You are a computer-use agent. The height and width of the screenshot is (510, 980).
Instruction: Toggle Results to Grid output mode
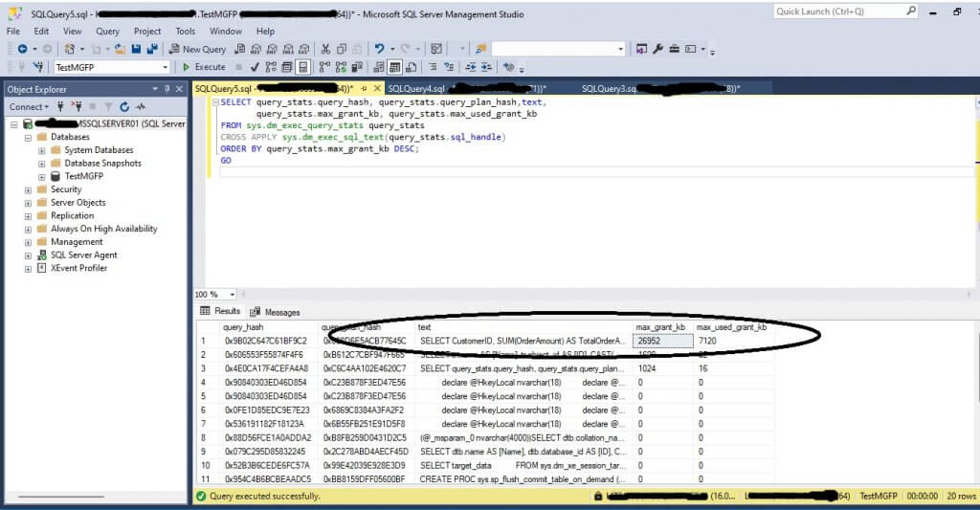click(x=394, y=67)
